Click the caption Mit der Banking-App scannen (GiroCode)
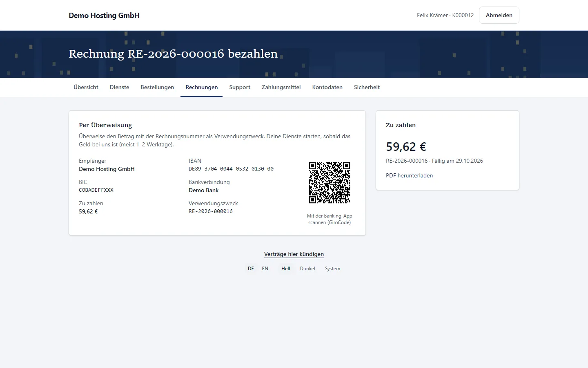588x368 pixels. [x=330, y=219]
